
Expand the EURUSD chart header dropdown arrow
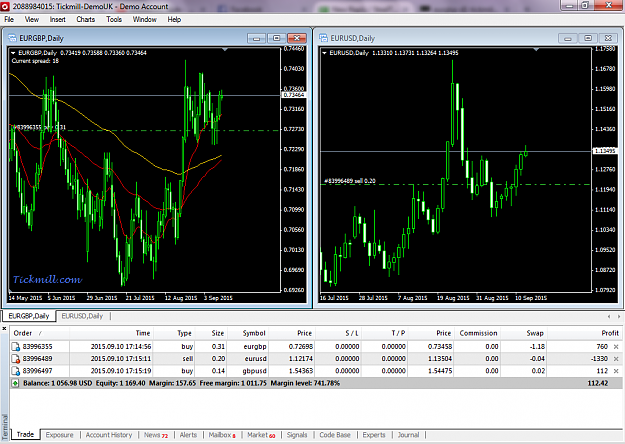point(324,53)
